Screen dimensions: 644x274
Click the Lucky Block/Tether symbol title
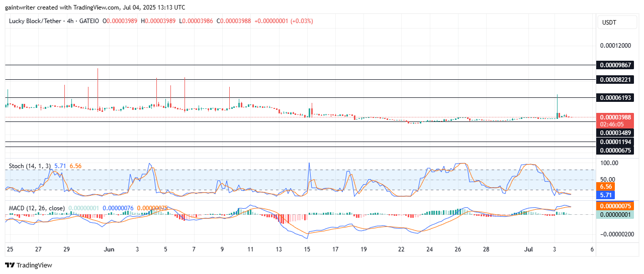[34, 21]
